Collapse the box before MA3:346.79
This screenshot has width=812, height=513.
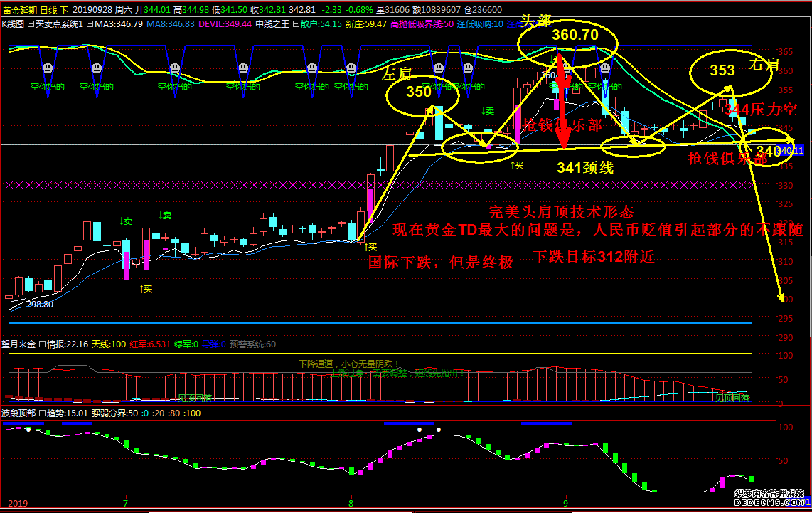(x=90, y=24)
